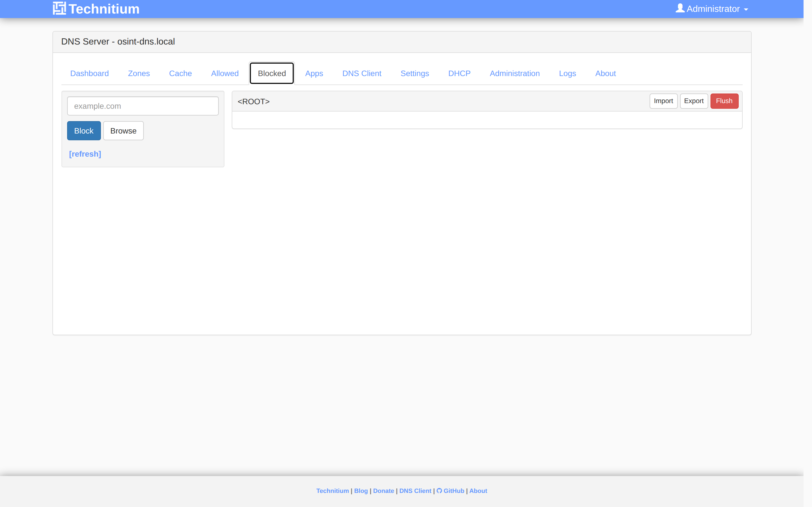Open the Zones tab
The width and height of the screenshot is (812, 507).
[x=139, y=73]
